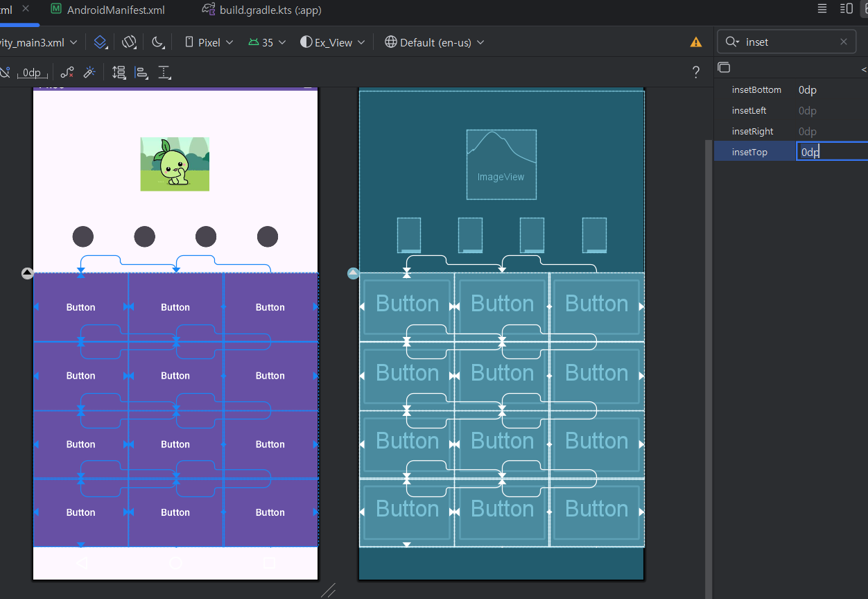Click the yellow warning issues icon

[x=696, y=42]
